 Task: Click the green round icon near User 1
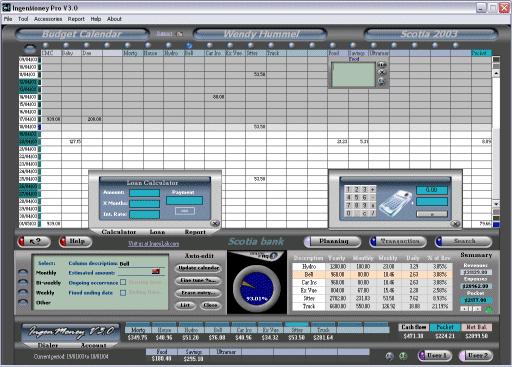coord(403,356)
